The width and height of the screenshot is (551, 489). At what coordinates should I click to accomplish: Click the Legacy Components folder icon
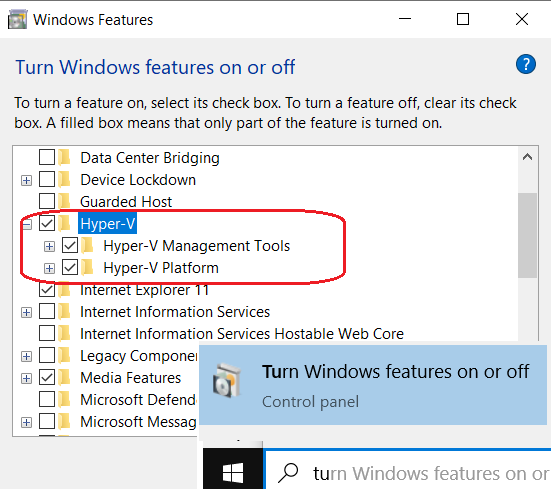click(65, 356)
